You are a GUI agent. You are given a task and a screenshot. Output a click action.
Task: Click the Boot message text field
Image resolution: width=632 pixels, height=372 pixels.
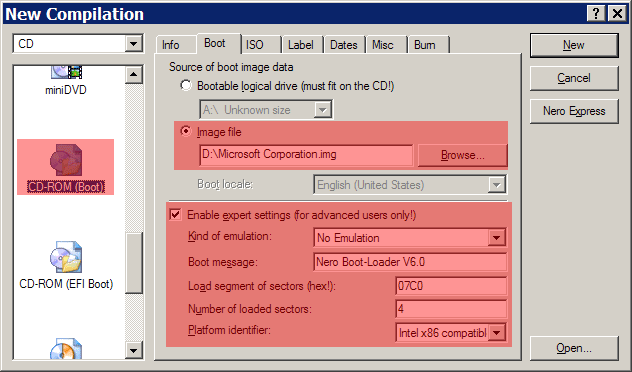[x=410, y=262]
